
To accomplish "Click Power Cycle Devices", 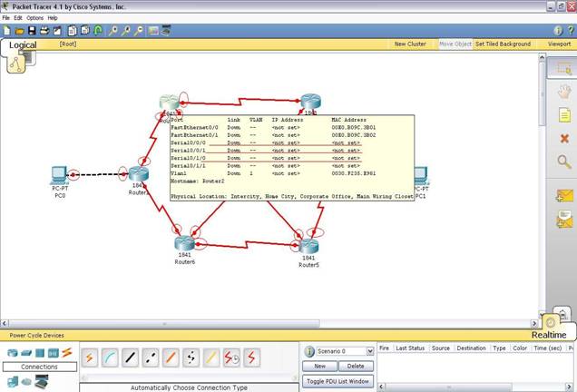I will point(36,336).
